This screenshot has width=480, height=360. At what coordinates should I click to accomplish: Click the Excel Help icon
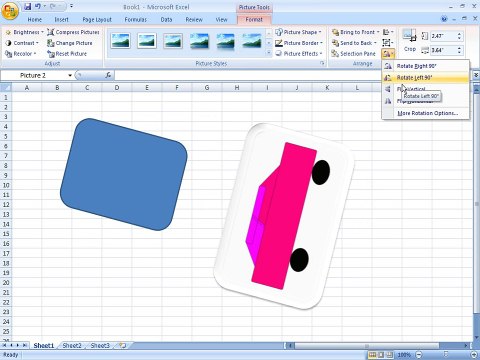click(x=444, y=19)
